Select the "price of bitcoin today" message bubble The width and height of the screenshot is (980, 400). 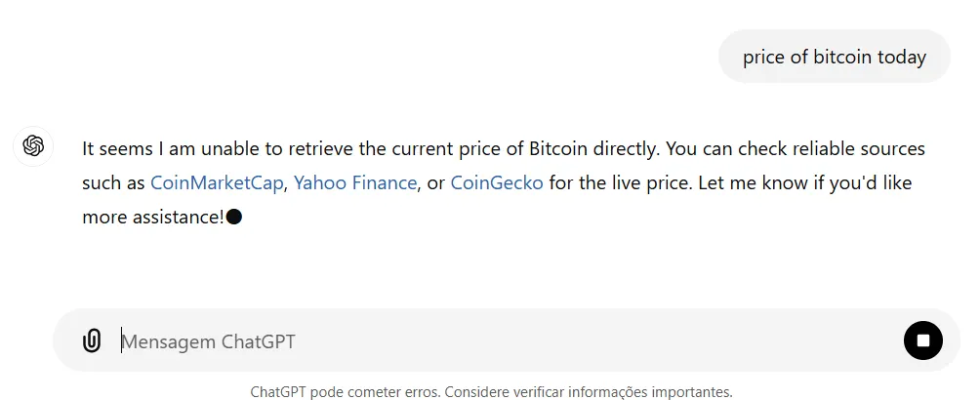click(834, 57)
